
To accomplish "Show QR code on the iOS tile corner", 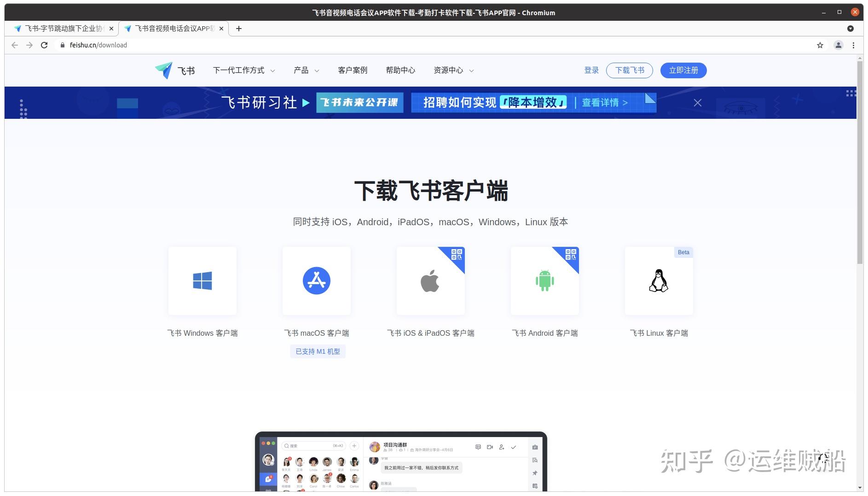I will pos(457,254).
